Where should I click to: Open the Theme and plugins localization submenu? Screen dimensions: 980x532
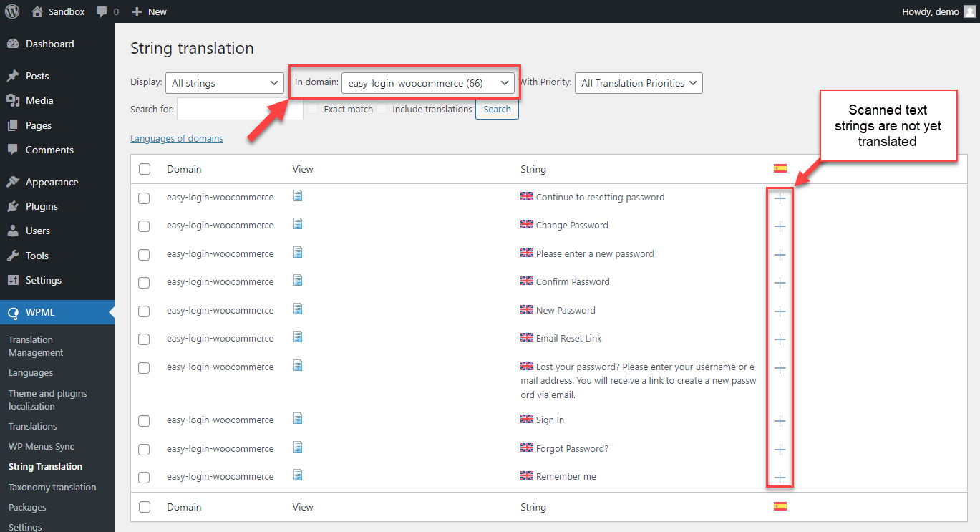pyautogui.click(x=48, y=400)
